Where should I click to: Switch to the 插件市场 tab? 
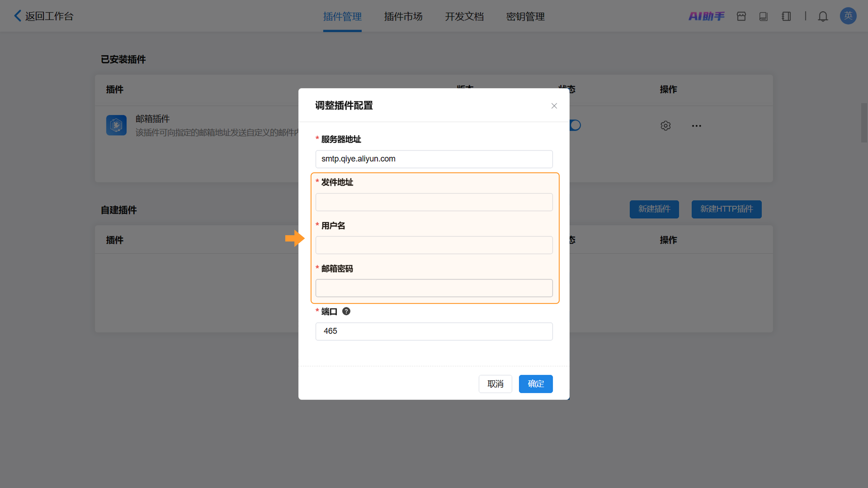[x=403, y=16]
